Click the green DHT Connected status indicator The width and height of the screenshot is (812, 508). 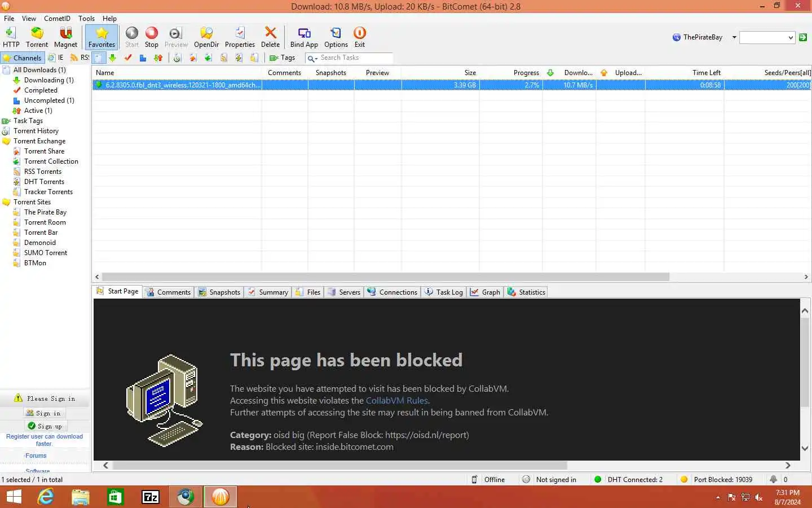point(598,479)
